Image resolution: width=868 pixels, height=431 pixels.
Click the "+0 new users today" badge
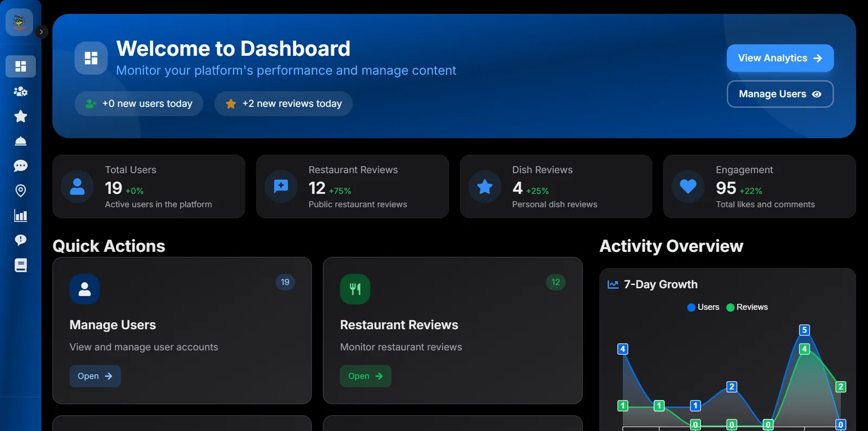(139, 104)
